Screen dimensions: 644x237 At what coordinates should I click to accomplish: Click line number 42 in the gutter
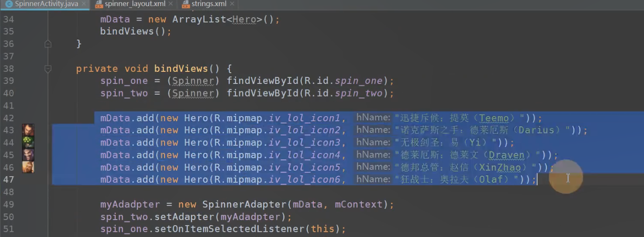coord(9,118)
